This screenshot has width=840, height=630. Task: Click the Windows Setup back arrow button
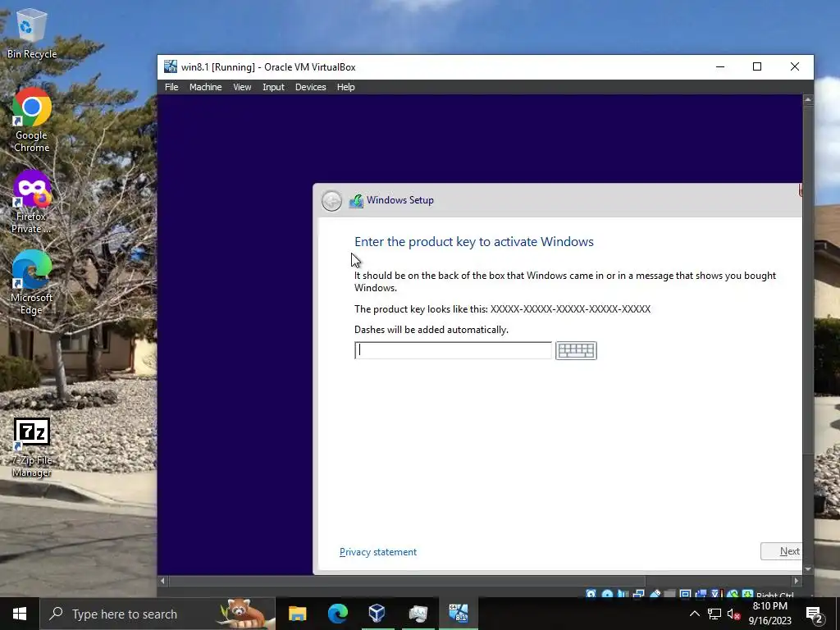pos(331,201)
